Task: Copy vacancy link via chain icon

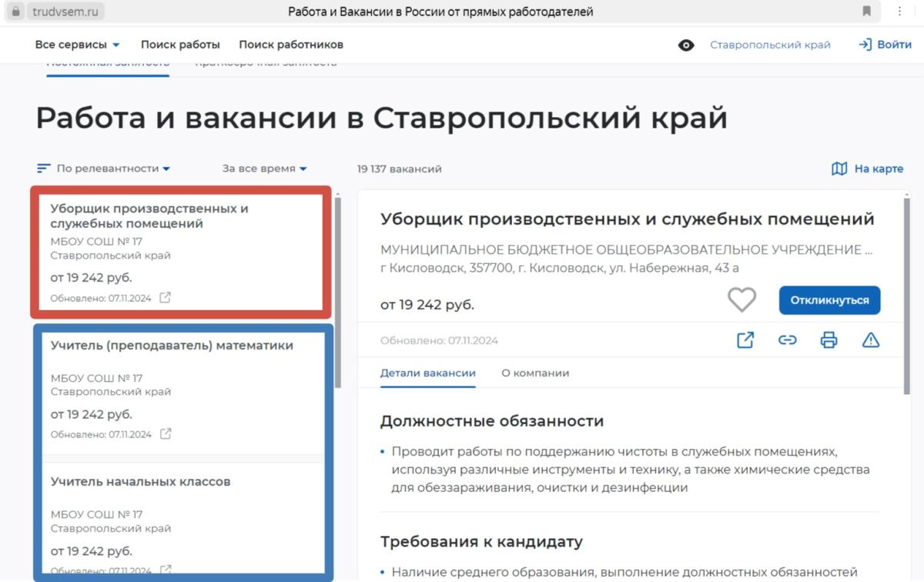Action: [x=787, y=340]
